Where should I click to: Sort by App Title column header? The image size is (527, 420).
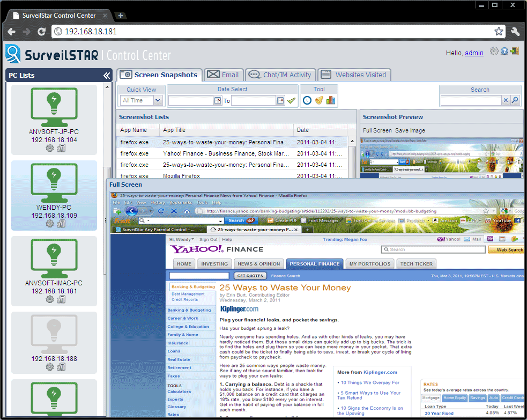coord(226,130)
